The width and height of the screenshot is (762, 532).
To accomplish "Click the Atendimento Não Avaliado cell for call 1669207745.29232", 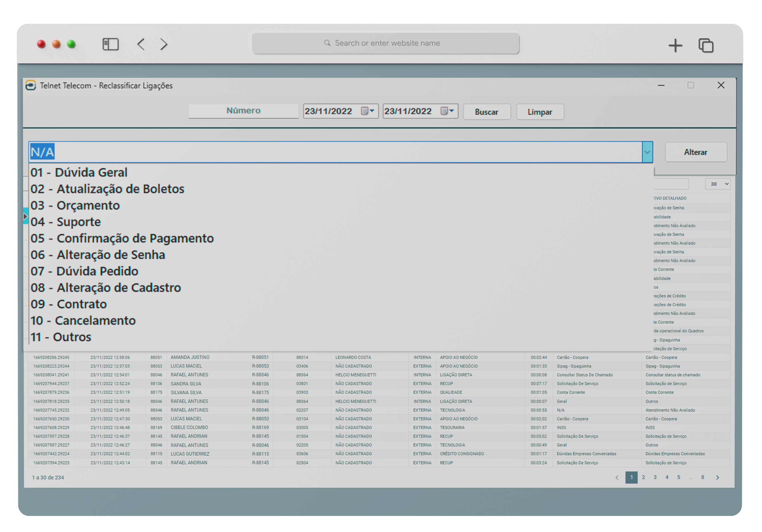I will tap(670, 410).
